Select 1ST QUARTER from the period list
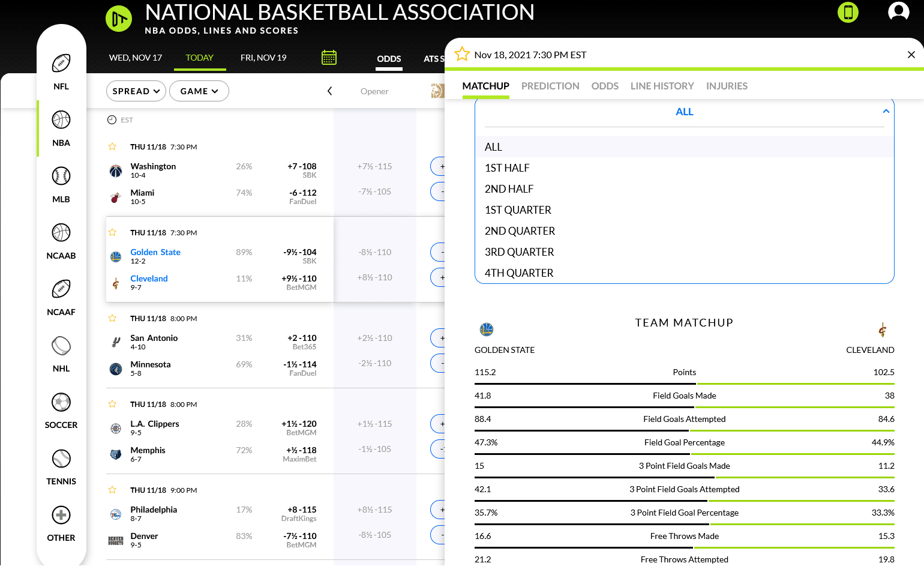 (x=518, y=209)
